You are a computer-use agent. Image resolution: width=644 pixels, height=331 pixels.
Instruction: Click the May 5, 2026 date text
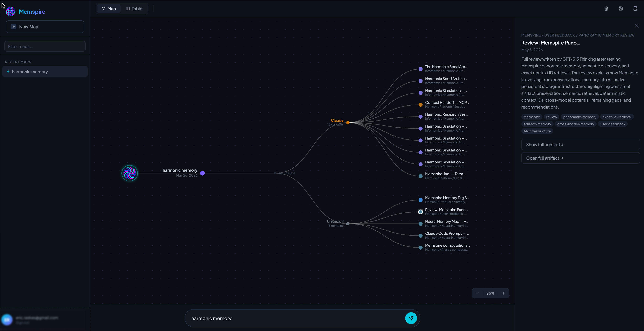click(x=532, y=50)
